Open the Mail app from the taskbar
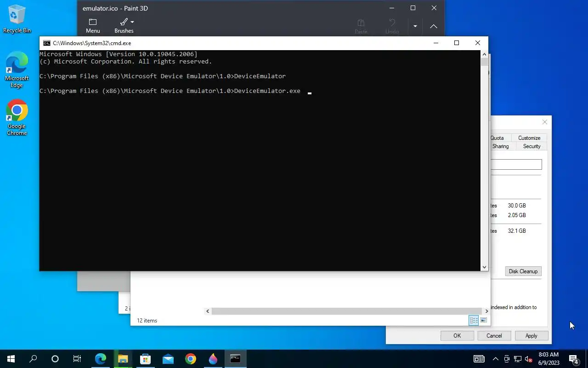The height and width of the screenshot is (368, 588). coord(168,359)
